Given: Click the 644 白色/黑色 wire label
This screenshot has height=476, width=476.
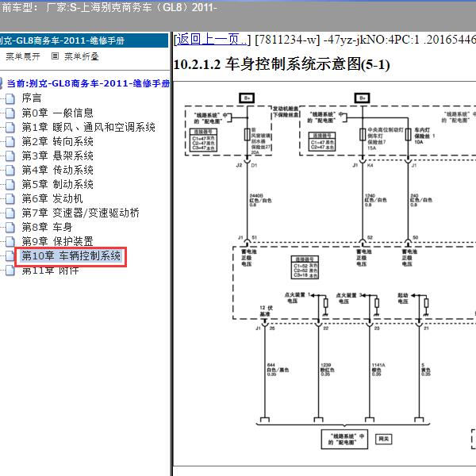Looking at the screenshot, I should click(x=278, y=370).
